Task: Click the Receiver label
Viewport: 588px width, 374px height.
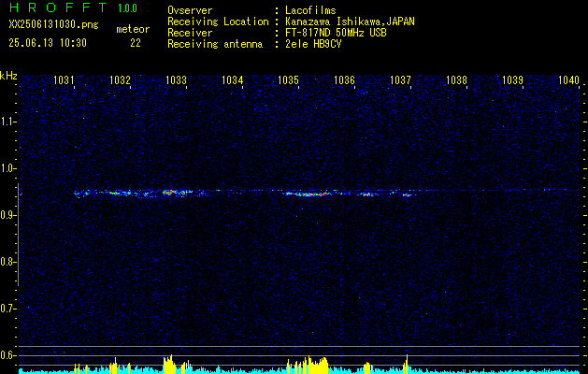Action: [190, 33]
